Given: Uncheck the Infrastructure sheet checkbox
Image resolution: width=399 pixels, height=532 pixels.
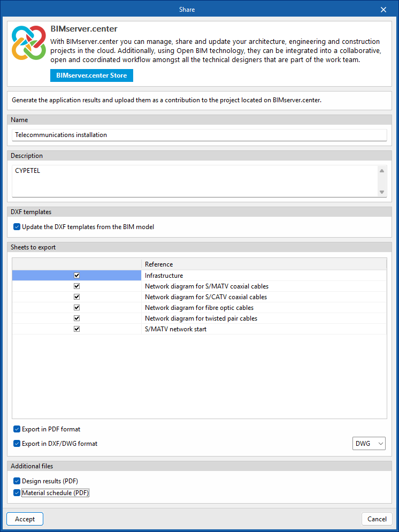Looking at the screenshot, I should pyautogui.click(x=77, y=276).
